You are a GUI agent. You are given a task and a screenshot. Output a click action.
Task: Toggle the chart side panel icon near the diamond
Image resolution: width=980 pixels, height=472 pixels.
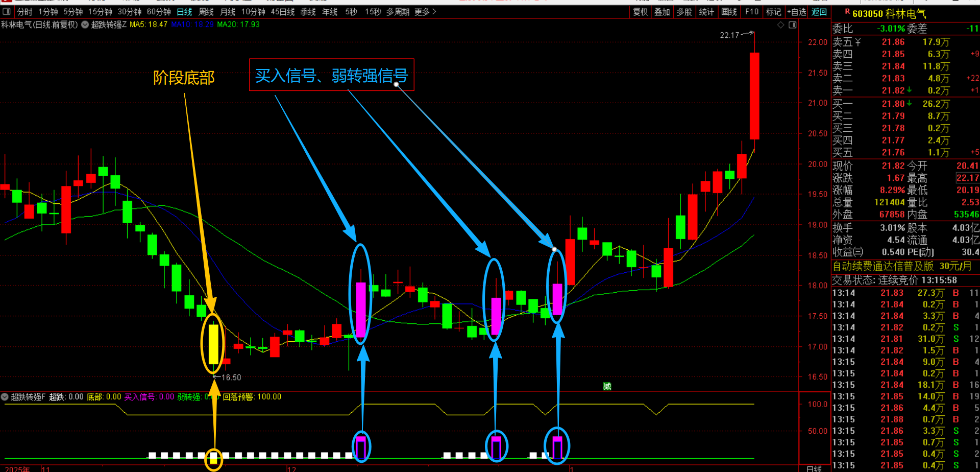793,25
